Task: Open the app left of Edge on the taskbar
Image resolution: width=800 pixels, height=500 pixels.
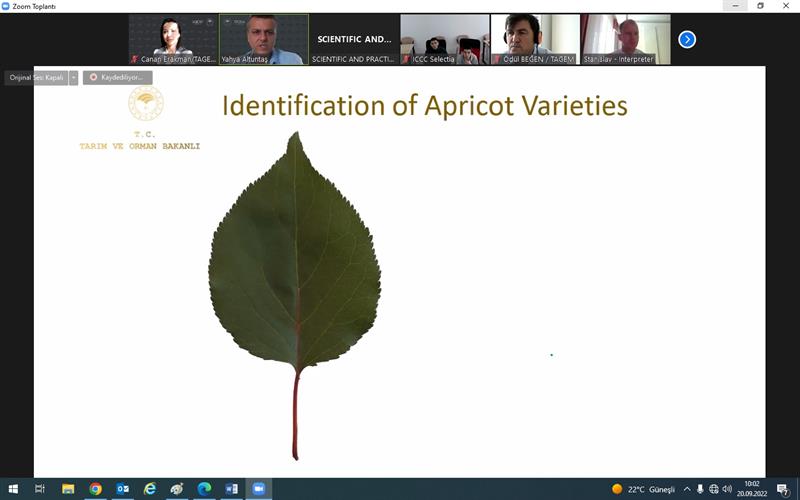Action: [x=177, y=489]
